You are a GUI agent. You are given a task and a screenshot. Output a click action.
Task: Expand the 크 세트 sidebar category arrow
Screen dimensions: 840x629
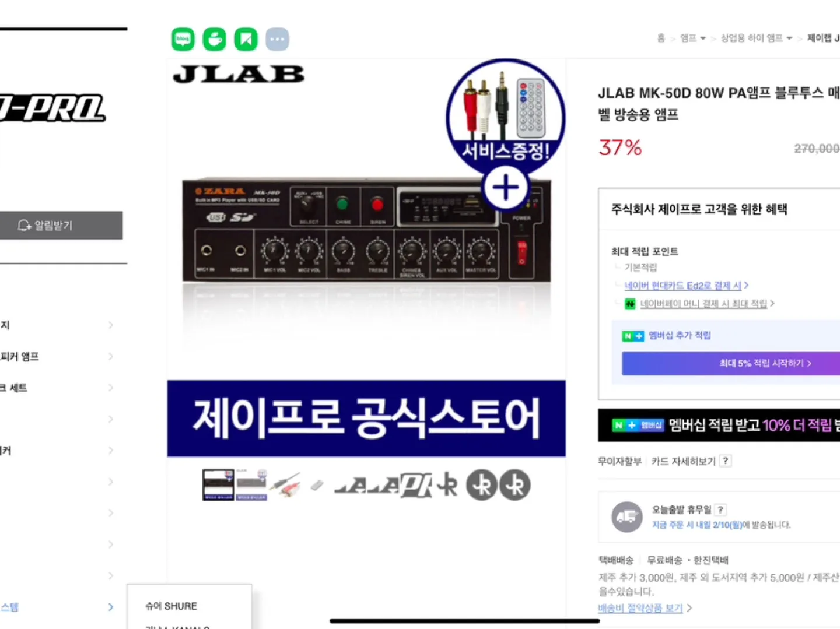[111, 388]
